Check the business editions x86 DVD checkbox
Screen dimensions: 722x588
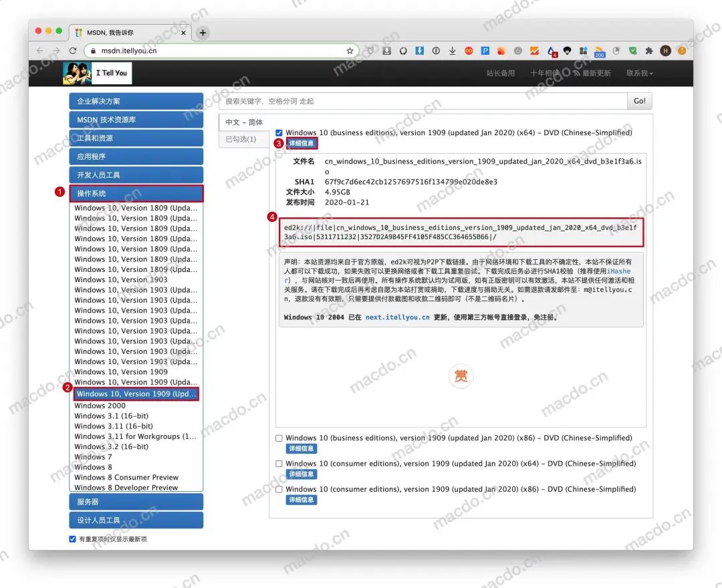pos(279,438)
